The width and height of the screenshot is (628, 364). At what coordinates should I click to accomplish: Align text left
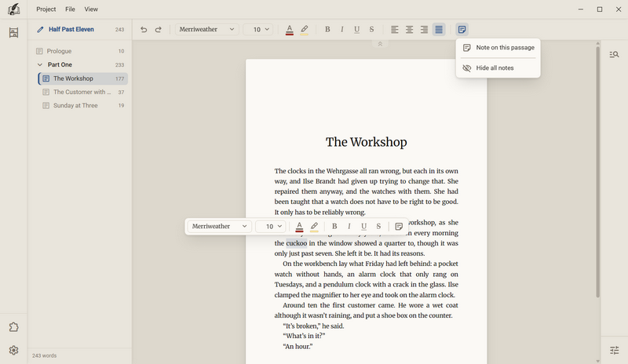[395, 29]
